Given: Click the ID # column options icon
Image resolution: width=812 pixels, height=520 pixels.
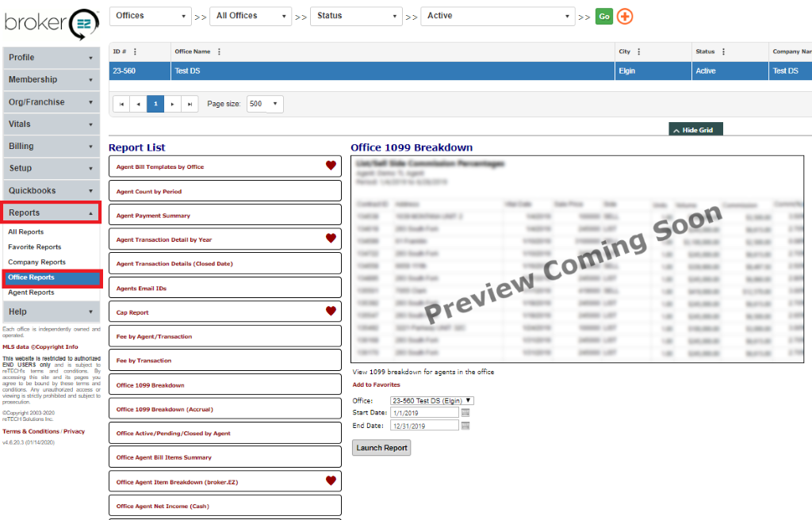Looking at the screenshot, I should pyautogui.click(x=135, y=52).
